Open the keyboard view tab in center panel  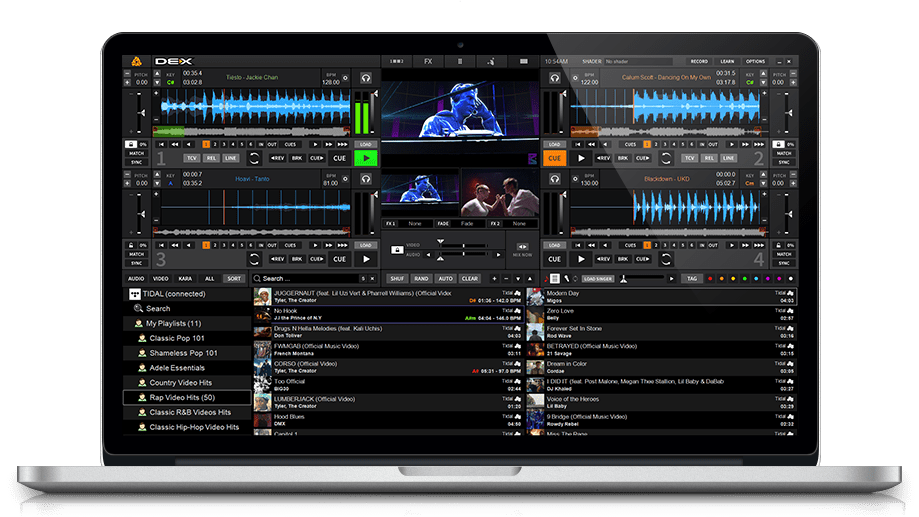coord(523,61)
